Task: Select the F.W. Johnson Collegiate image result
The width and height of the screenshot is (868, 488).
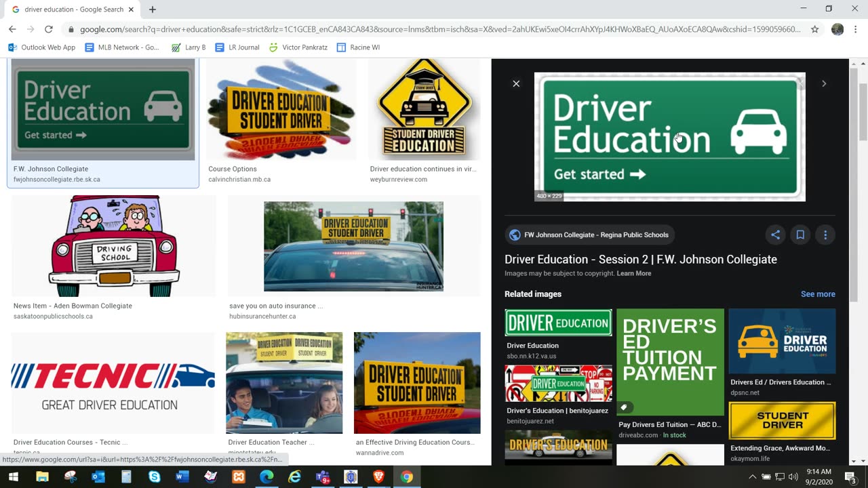Action: (103, 109)
